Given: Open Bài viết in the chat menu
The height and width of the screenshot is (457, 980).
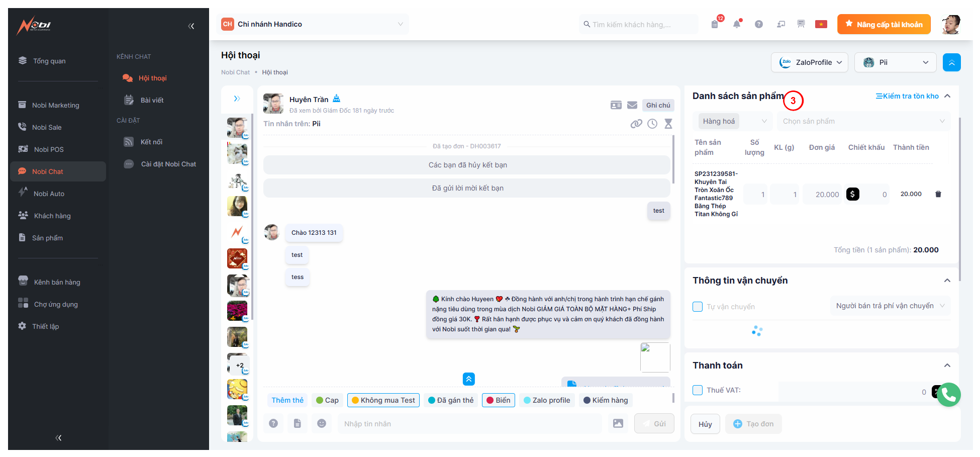Looking at the screenshot, I should pyautogui.click(x=152, y=100).
